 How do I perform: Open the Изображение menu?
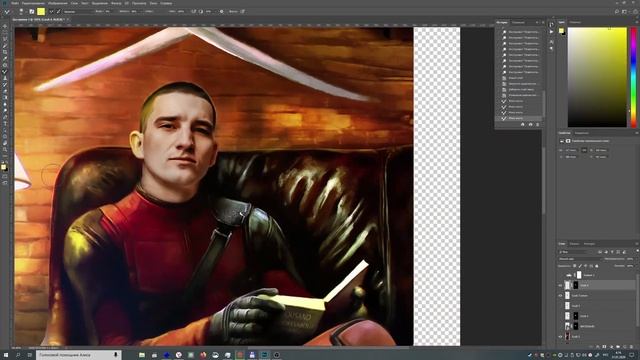[58, 3]
